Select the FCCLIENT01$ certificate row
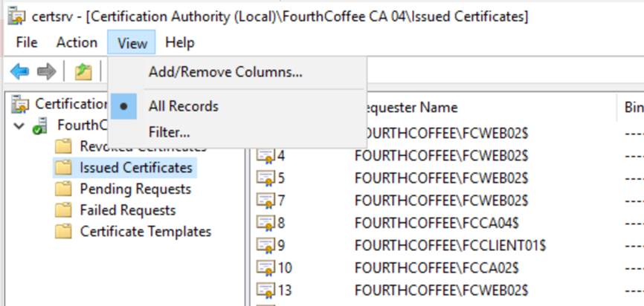The image size is (644, 306). [x=450, y=245]
